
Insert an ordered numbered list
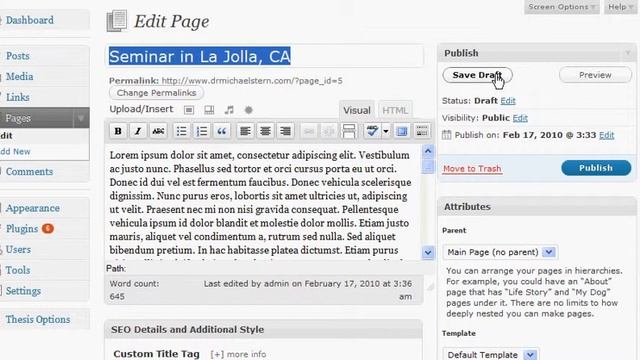tap(202, 131)
